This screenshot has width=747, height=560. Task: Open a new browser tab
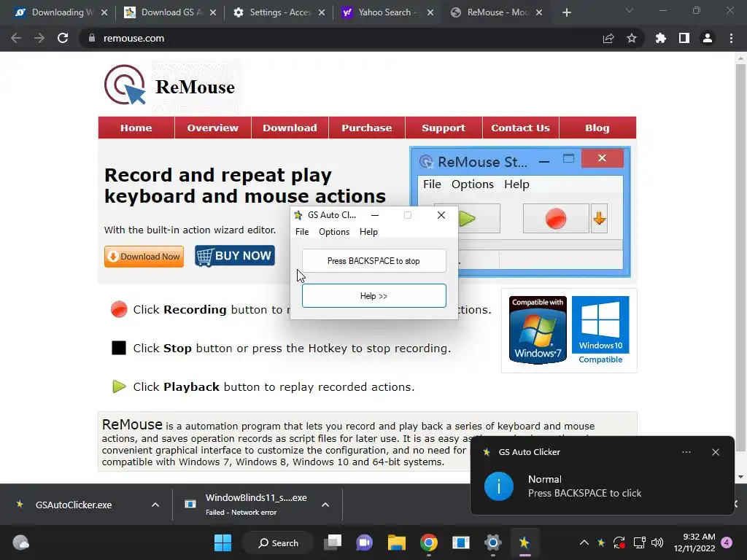click(x=566, y=12)
